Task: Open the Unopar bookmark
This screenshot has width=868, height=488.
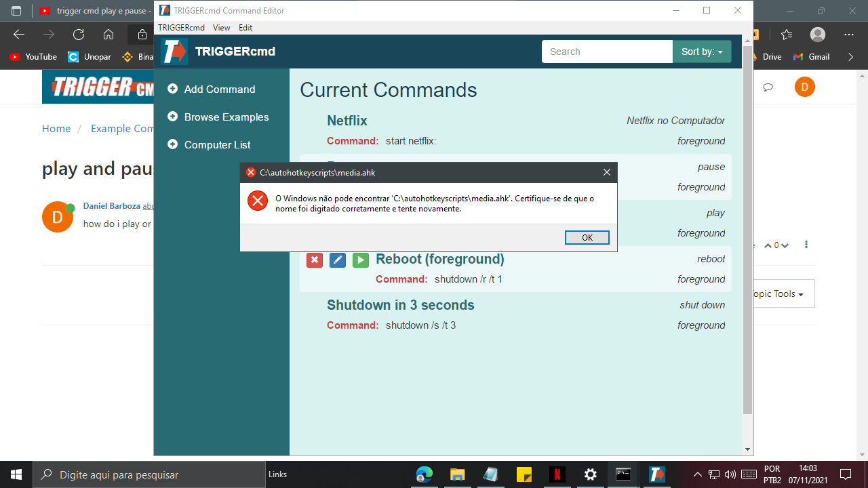Action: [90, 57]
